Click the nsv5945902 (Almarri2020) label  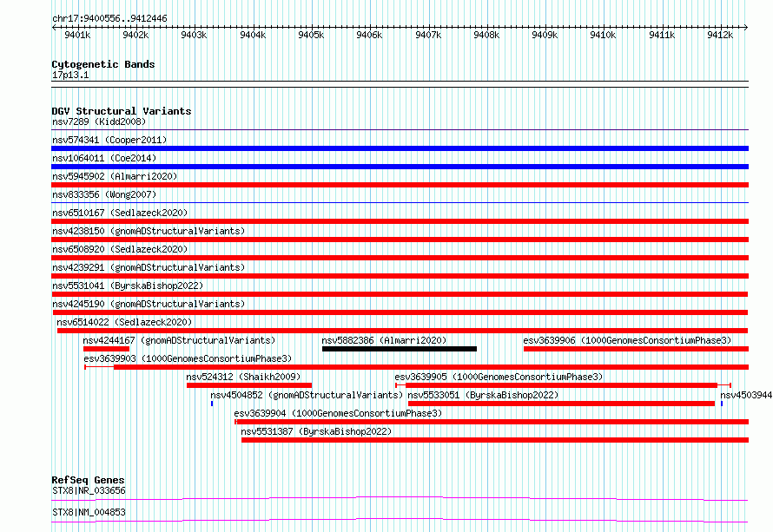(x=115, y=176)
